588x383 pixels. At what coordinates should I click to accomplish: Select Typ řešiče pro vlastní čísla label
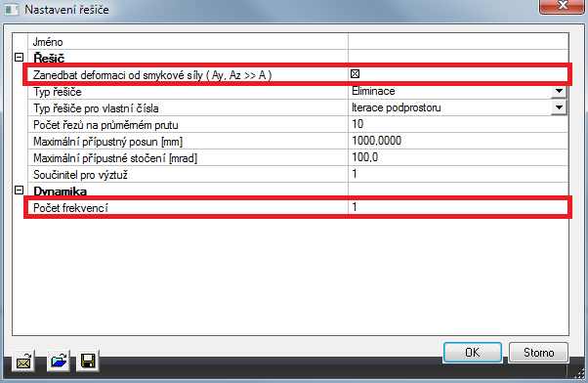click(96, 108)
